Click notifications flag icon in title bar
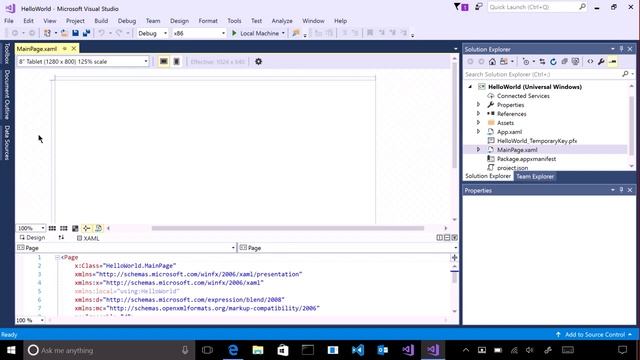This screenshot has width=640, height=360. 461,7
